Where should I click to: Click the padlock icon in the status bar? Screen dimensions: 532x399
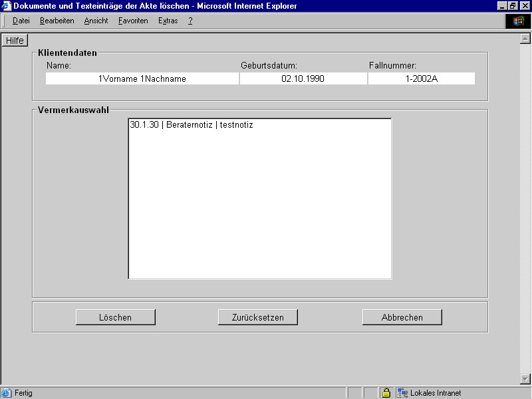tap(386, 393)
